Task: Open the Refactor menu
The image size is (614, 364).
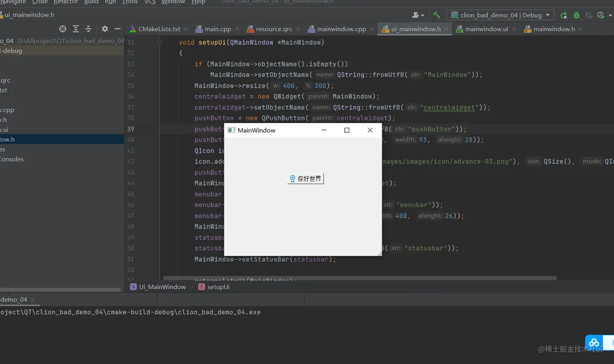Action: [66, 2]
